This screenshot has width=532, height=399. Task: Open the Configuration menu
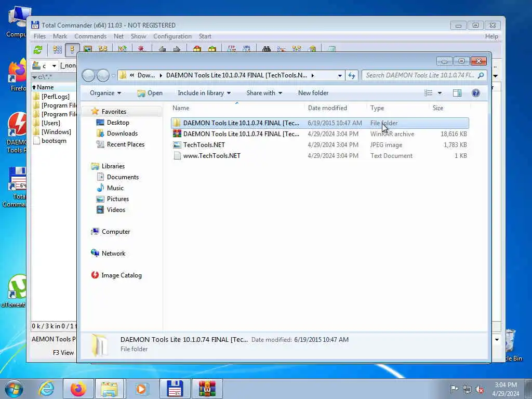(172, 36)
